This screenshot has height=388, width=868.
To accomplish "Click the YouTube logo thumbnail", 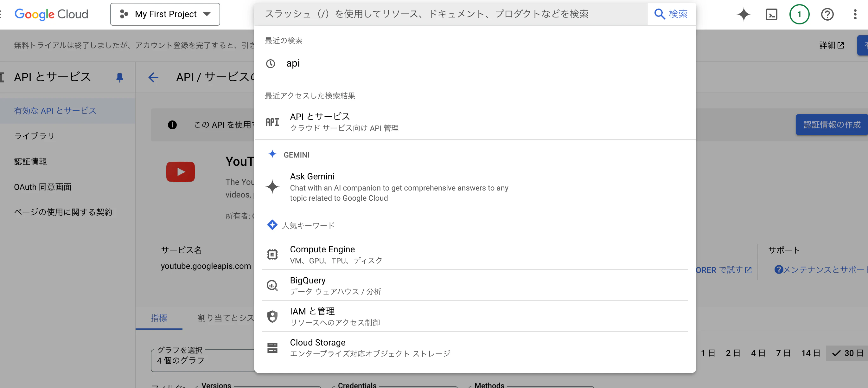I will coord(180,171).
